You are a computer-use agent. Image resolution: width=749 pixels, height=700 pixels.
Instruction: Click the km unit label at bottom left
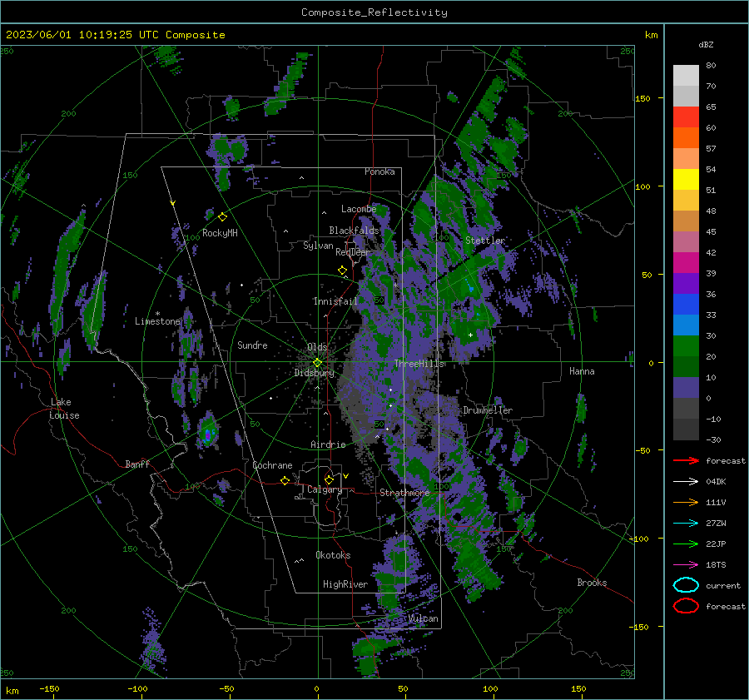coord(12,691)
